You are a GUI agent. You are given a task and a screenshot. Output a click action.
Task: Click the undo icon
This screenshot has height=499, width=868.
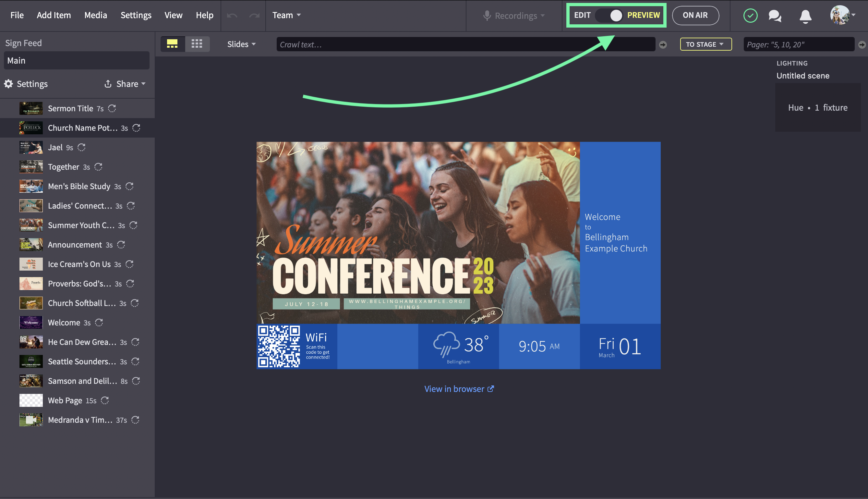[233, 15]
